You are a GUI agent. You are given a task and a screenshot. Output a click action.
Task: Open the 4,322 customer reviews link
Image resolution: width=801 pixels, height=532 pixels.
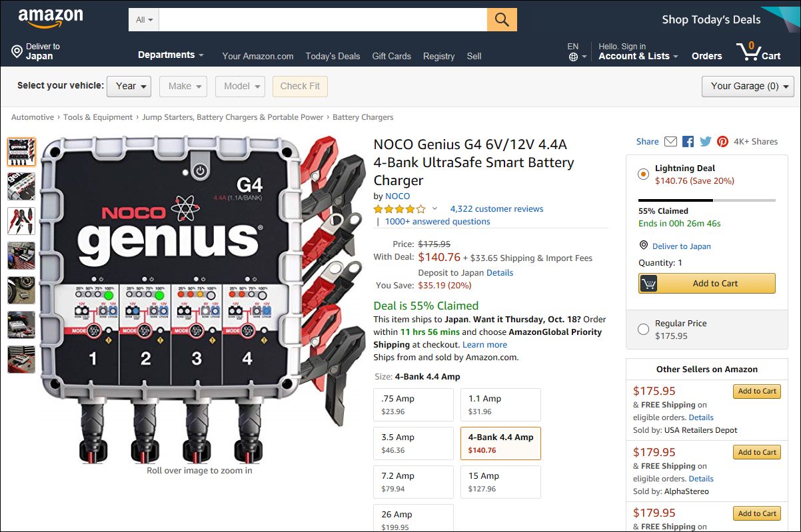[496, 208]
